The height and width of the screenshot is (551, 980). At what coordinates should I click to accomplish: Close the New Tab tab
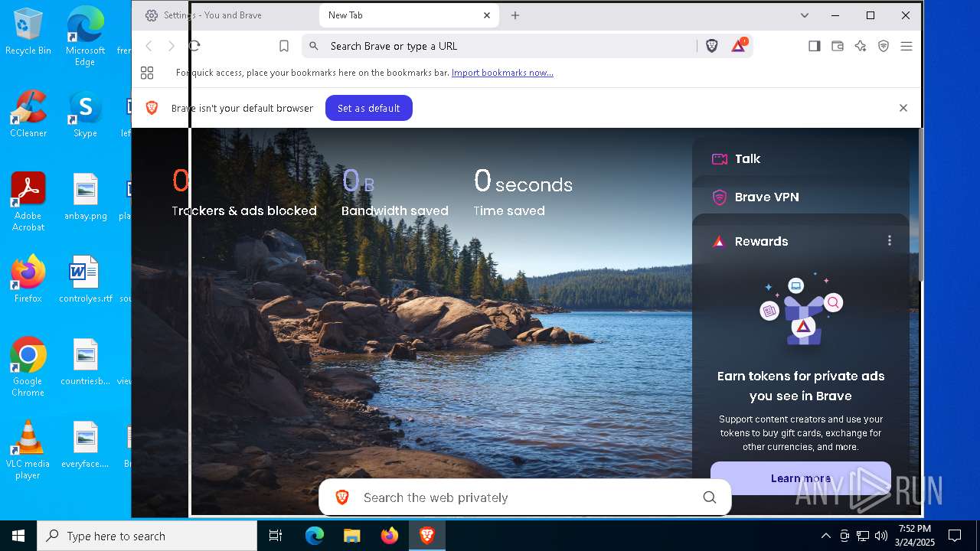click(x=487, y=15)
